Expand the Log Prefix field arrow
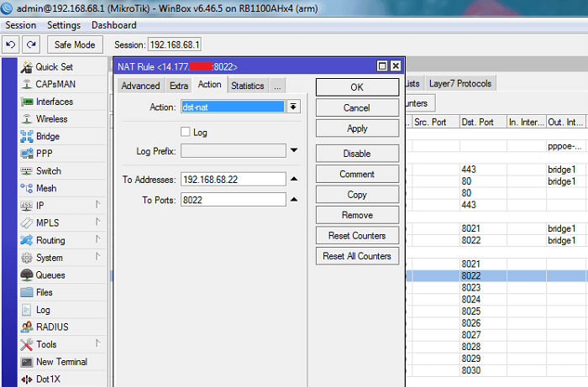The height and width of the screenshot is (387, 588). coord(293,151)
